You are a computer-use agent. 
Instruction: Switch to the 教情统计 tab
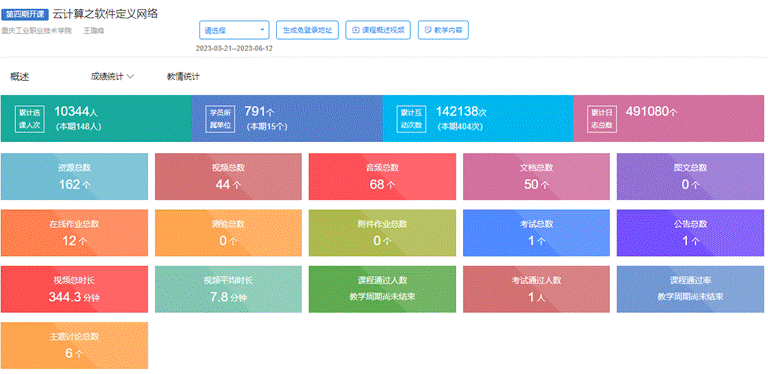pos(184,77)
